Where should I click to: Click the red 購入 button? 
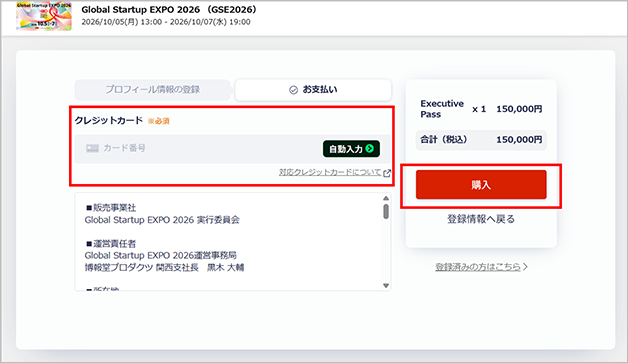point(481,185)
